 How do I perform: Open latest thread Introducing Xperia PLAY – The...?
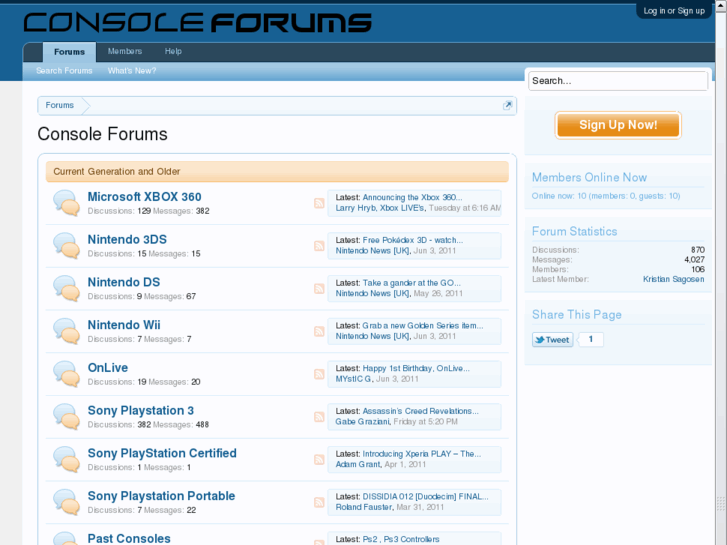click(422, 454)
